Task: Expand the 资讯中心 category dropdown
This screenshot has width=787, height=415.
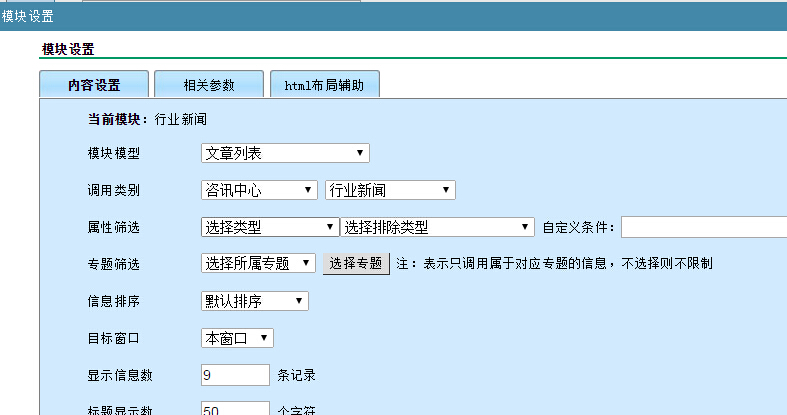Action: [x=259, y=190]
